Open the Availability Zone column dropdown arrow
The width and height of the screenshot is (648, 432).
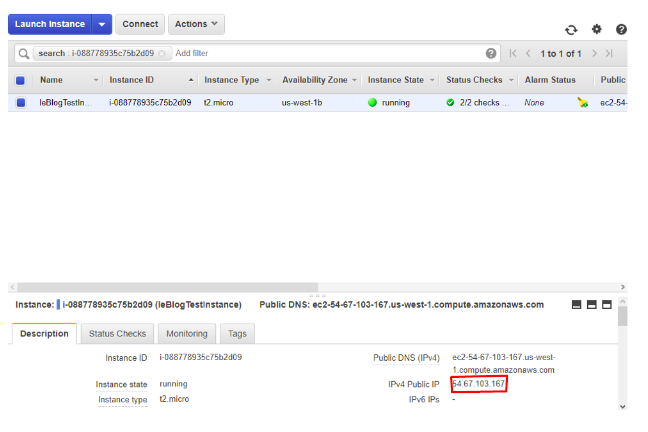tap(354, 80)
